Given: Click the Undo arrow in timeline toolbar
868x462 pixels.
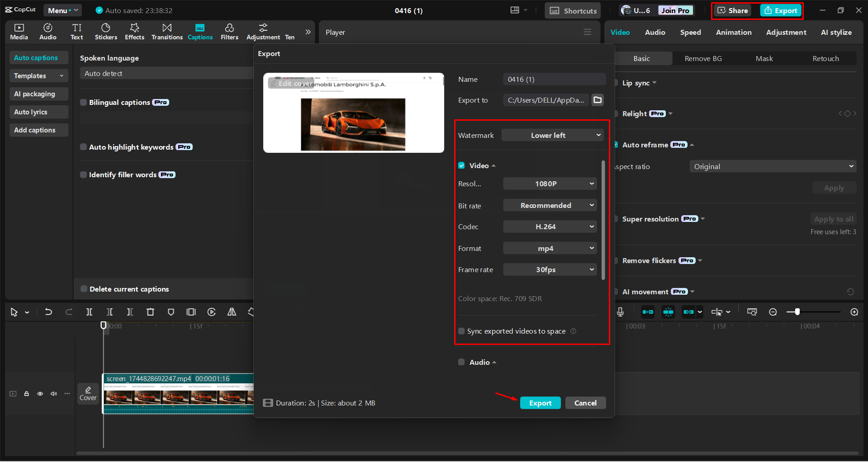Looking at the screenshot, I should point(48,312).
